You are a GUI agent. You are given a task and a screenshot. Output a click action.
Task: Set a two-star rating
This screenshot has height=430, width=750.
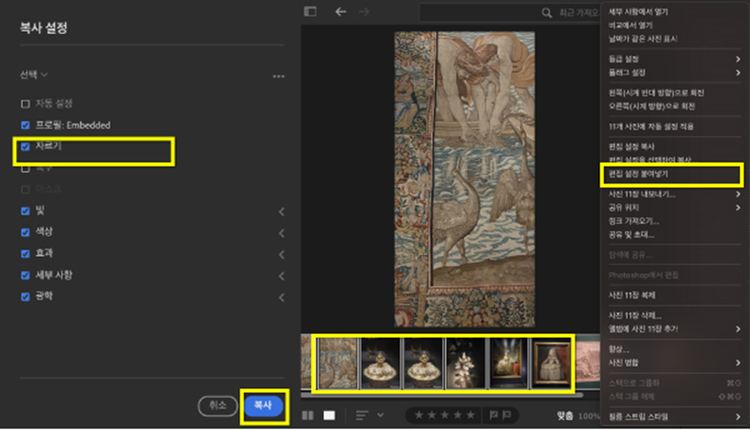(432, 415)
